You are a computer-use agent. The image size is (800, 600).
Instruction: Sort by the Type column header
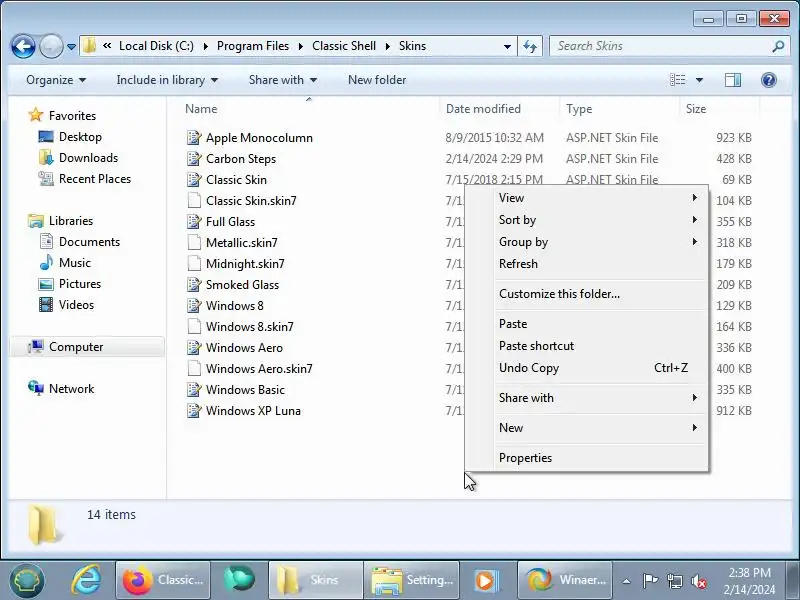point(579,109)
